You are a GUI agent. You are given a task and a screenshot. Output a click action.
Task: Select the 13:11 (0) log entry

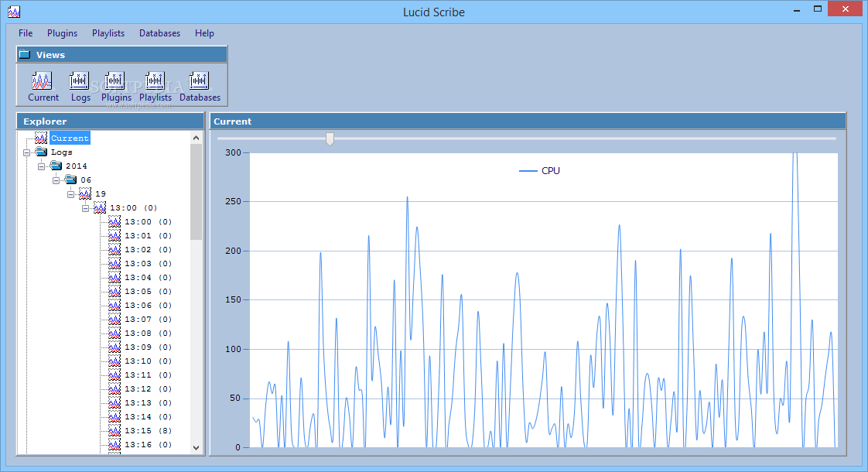coord(148,375)
